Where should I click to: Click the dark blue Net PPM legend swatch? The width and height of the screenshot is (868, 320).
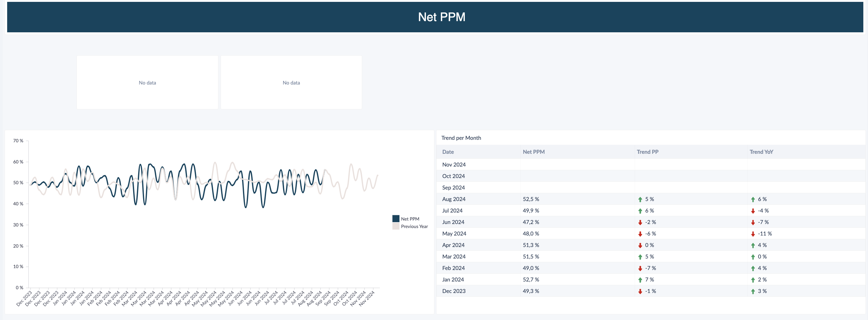tap(396, 219)
